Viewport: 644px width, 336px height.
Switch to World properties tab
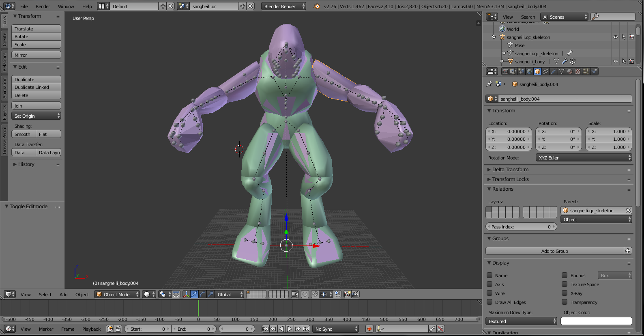529,71
